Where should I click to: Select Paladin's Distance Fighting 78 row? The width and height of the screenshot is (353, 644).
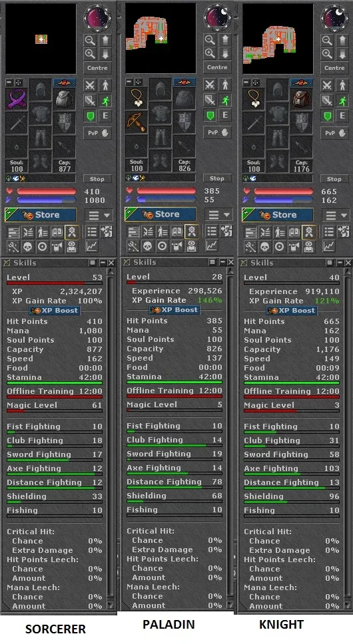pyautogui.click(x=175, y=482)
